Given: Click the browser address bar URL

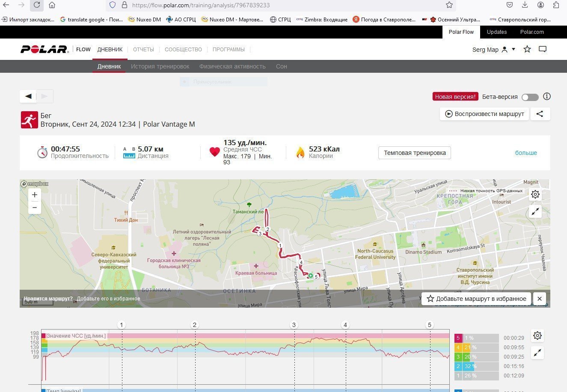Looking at the screenshot, I should [201, 5].
